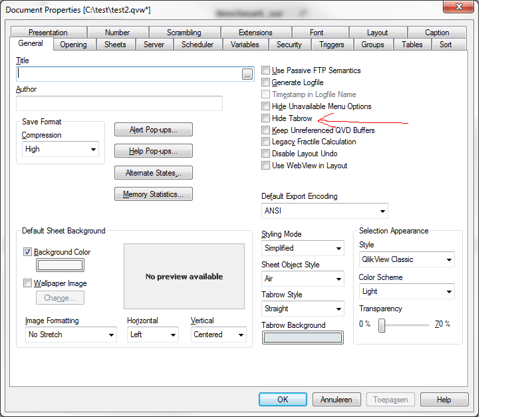Screen dimensions: 532x417
Task: Go to the Presentation tab
Action: coord(48,33)
